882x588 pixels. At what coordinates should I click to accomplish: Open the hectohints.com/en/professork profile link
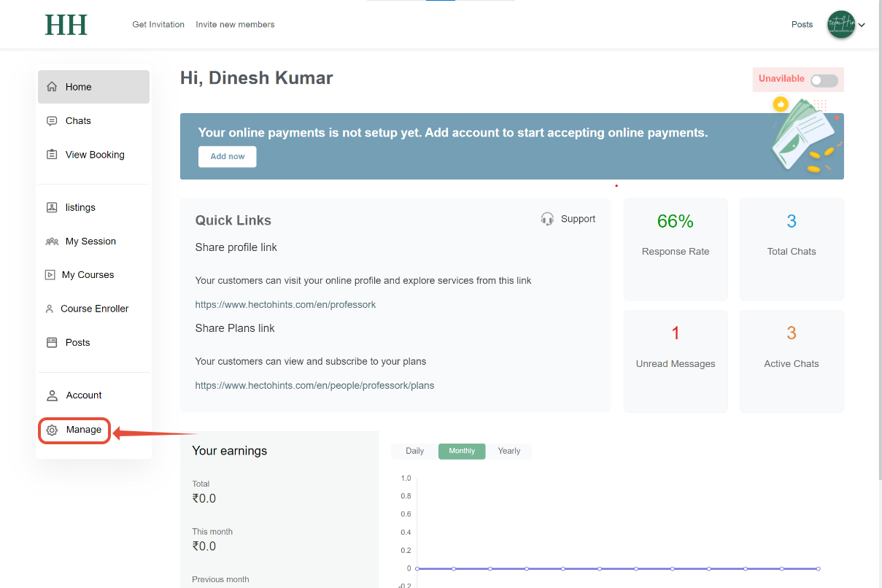(x=285, y=305)
